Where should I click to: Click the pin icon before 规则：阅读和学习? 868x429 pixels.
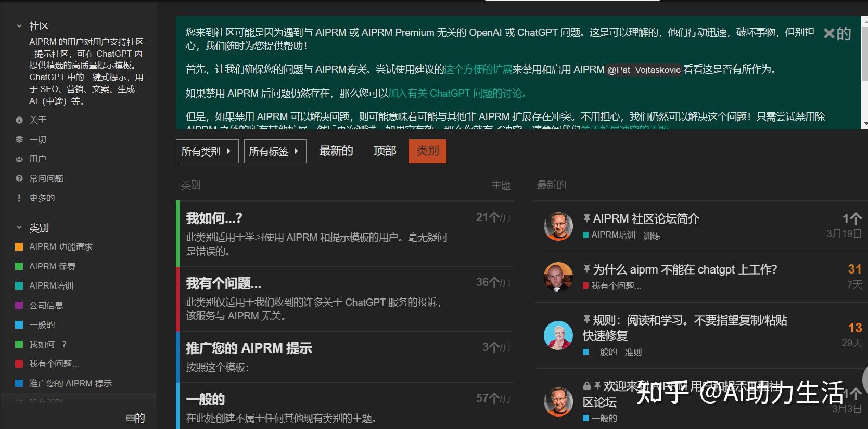[x=586, y=319]
